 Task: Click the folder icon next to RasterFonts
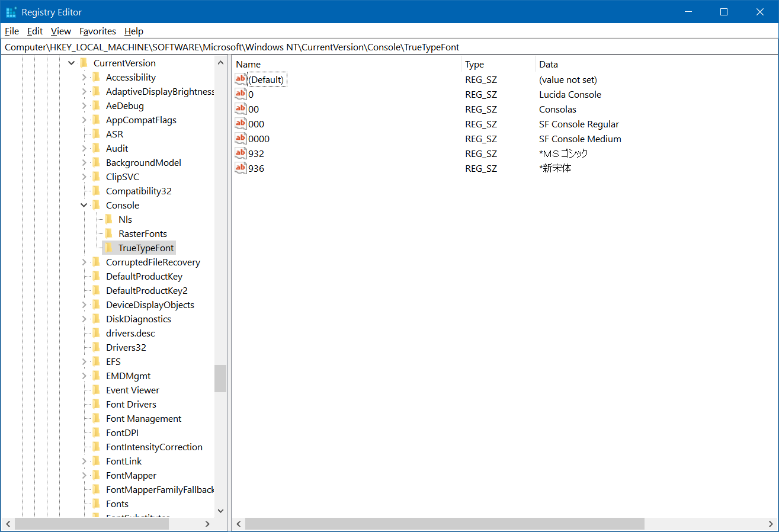click(x=108, y=233)
